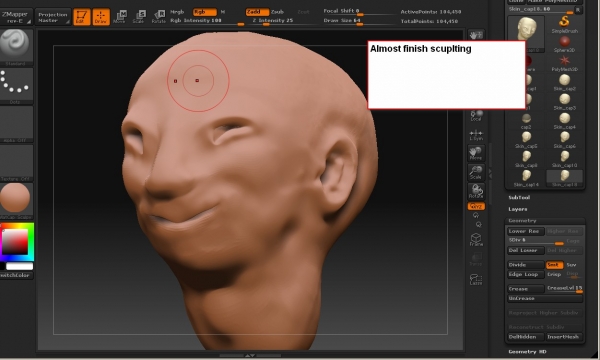Viewport: 600px width, 360px height.
Task: Open the Alpha Off selector
Action: click(x=16, y=124)
